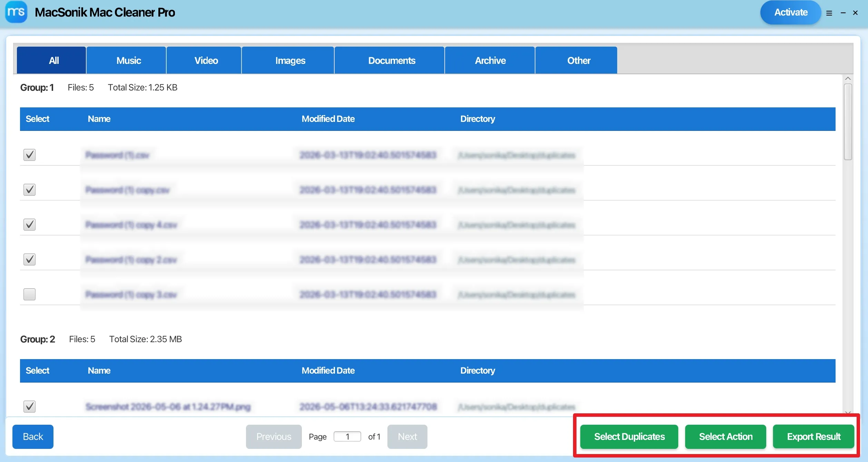
Task: Minimize the MacSonik window
Action: click(843, 13)
